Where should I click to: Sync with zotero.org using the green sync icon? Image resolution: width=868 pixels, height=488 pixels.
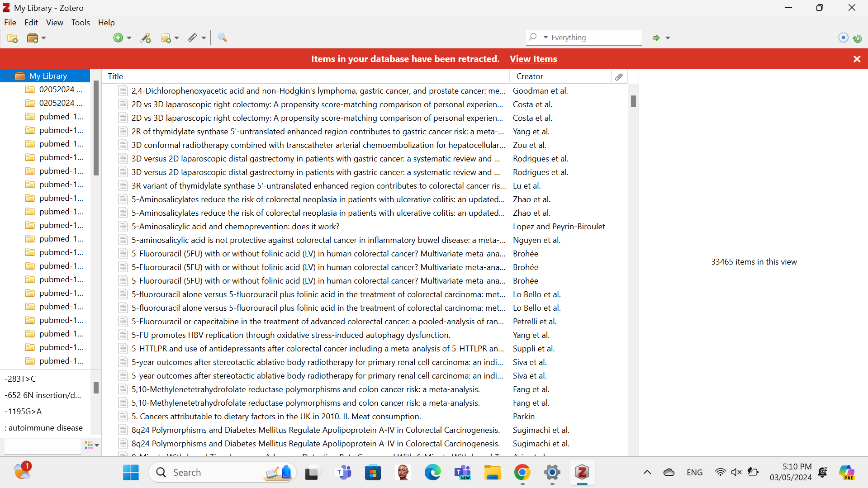click(x=857, y=38)
